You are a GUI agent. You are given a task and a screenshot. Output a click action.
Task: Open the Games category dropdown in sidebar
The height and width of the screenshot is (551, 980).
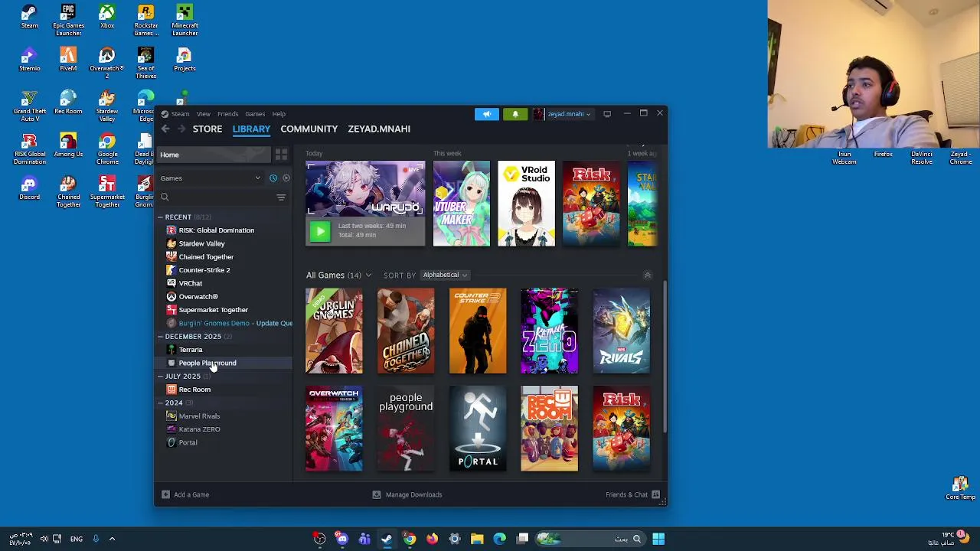point(210,178)
